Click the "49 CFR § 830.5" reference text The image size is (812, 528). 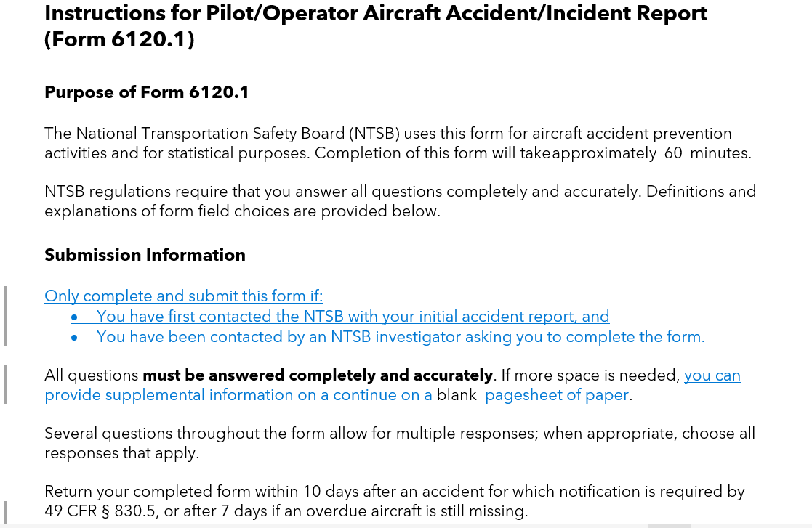100,511
